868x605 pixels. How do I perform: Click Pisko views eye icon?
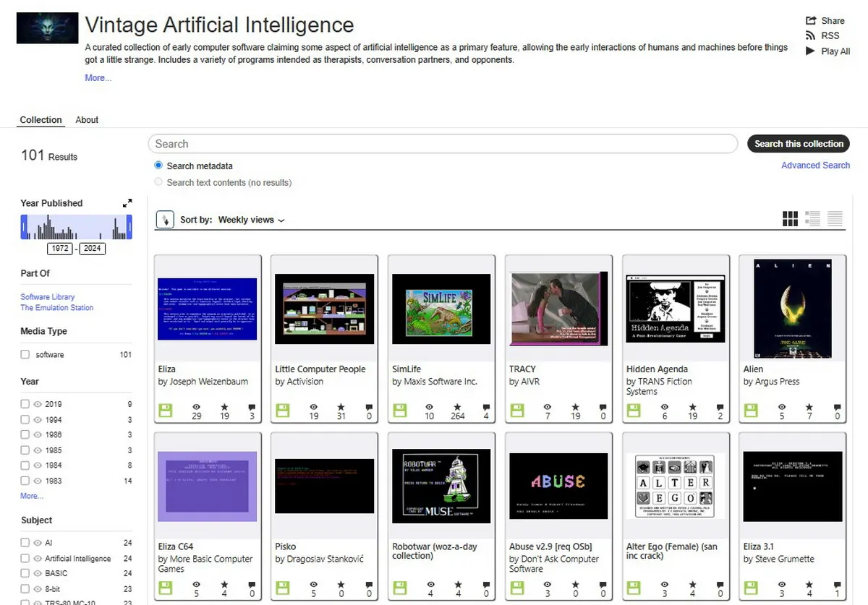[313, 585]
